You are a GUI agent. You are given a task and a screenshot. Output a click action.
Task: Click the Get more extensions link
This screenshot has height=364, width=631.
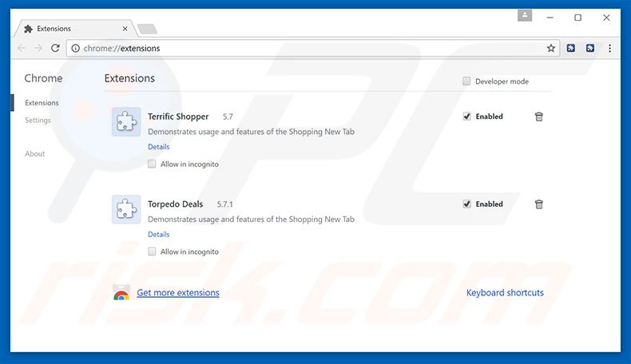point(177,293)
